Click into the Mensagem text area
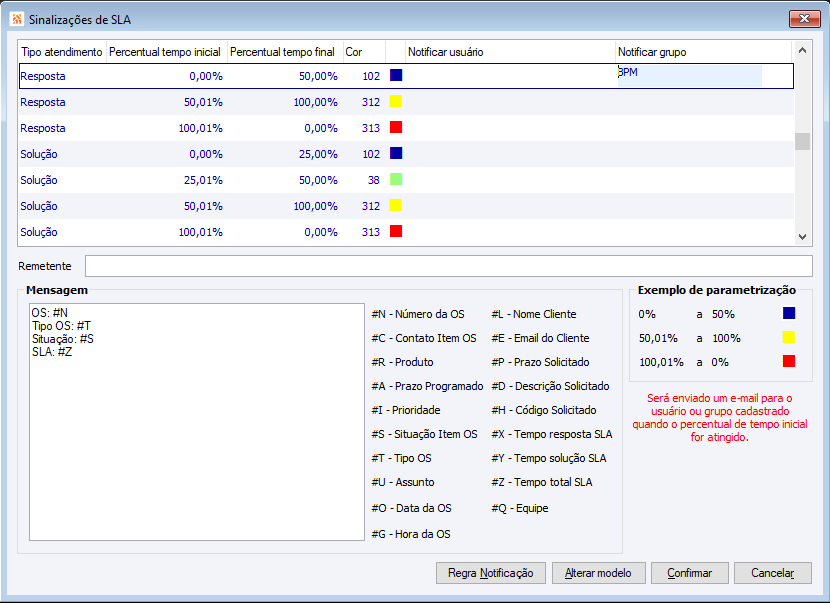Screen dimensions: 830x603 (197, 422)
